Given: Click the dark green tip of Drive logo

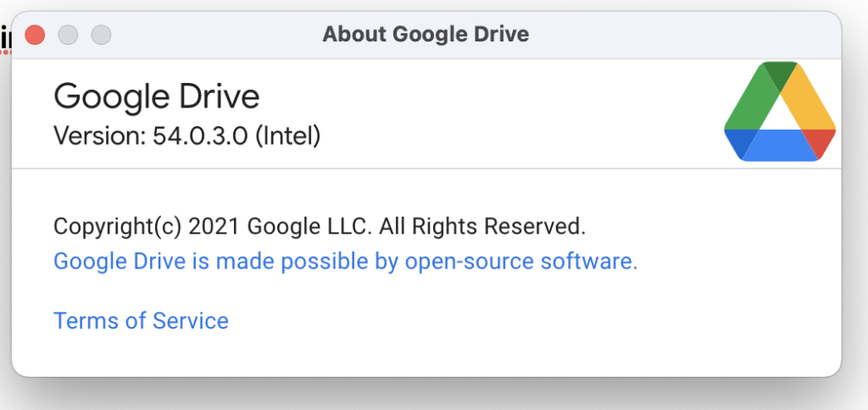Looking at the screenshot, I should point(780,75).
